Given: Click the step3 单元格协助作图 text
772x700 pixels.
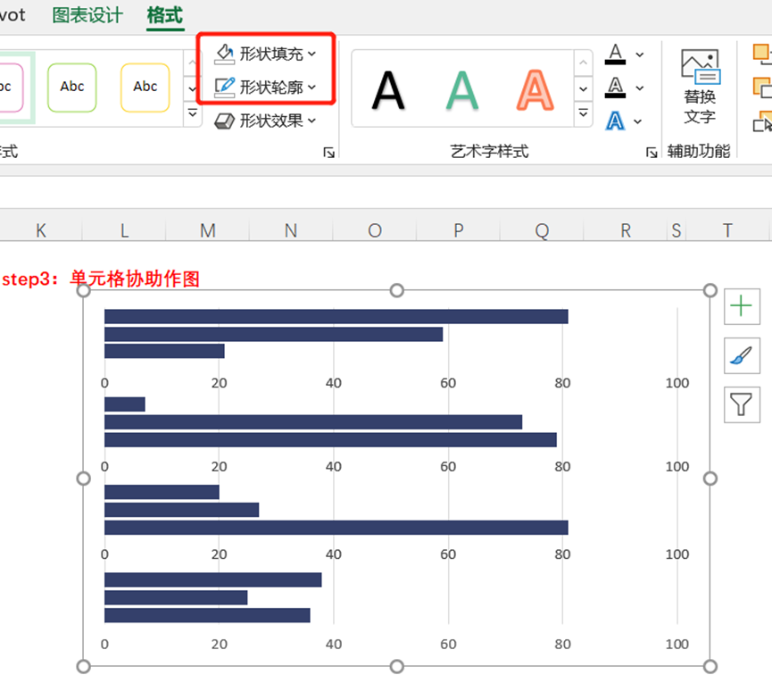Looking at the screenshot, I should coord(101,279).
